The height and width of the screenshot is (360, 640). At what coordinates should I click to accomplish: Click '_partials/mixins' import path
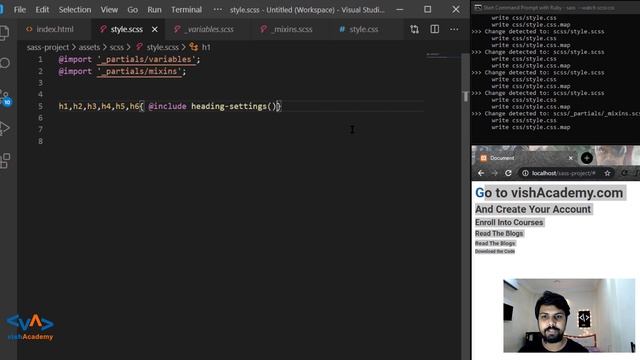[139, 71]
